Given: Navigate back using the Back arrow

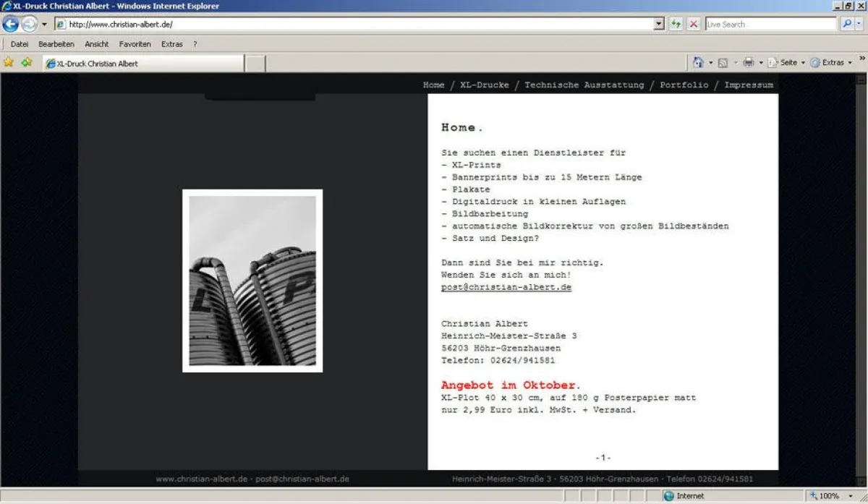Looking at the screenshot, I should [x=10, y=23].
